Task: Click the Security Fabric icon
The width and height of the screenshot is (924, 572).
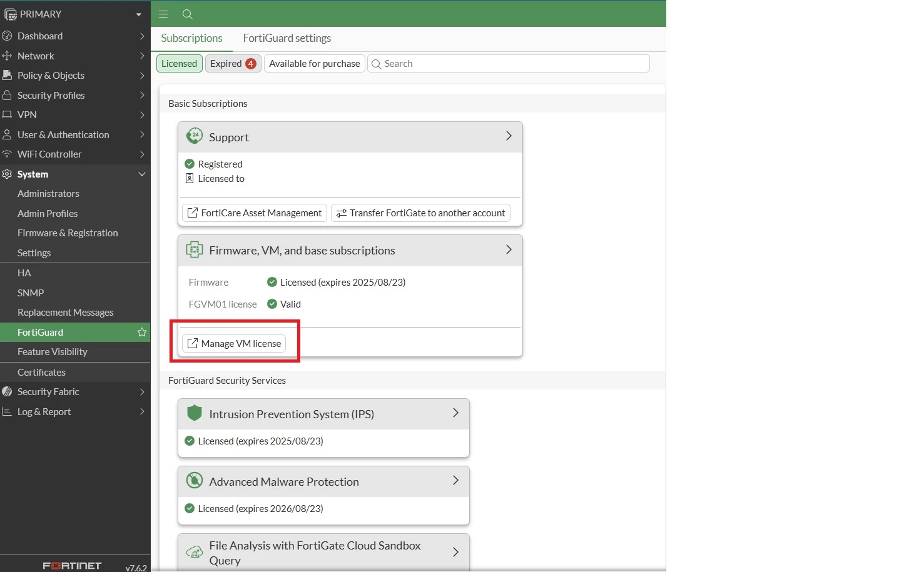Action: pos(8,391)
